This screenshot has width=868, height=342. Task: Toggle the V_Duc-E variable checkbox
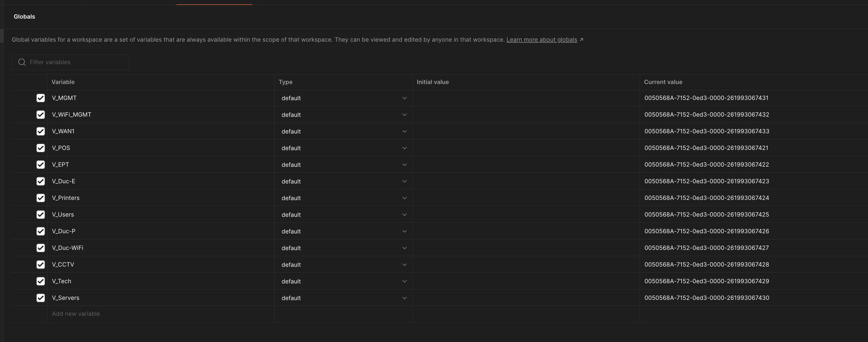click(x=40, y=181)
